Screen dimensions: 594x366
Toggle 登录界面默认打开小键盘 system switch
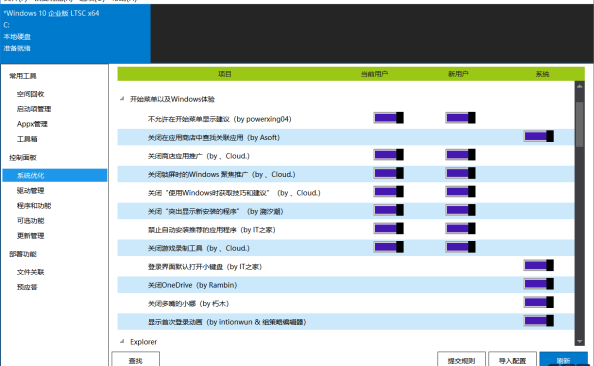[x=539, y=265]
